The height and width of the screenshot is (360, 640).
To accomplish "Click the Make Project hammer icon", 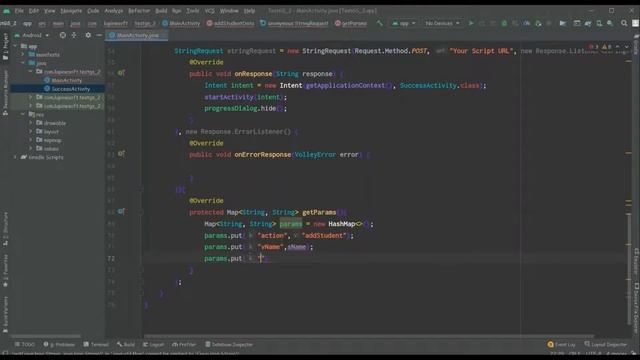I will click(380, 23).
